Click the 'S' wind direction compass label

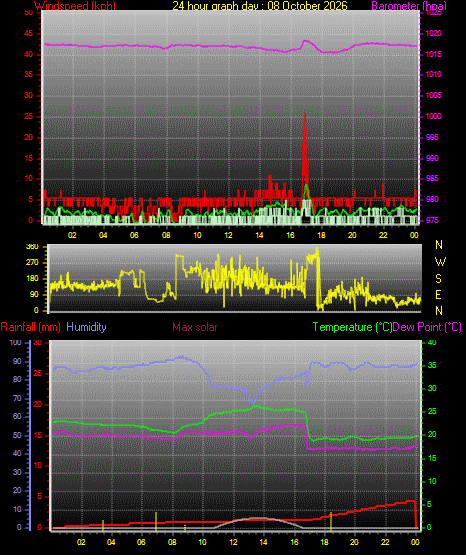click(438, 279)
